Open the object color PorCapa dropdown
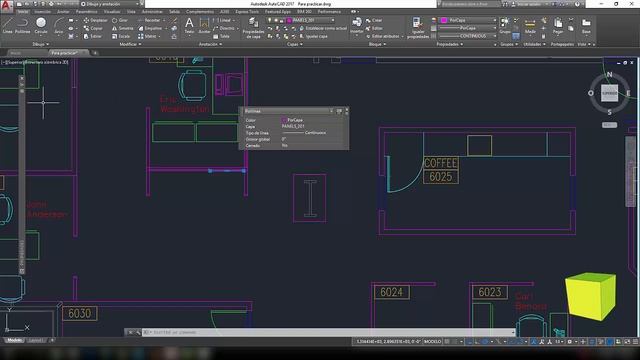This screenshot has height=360, width=640. point(468,20)
